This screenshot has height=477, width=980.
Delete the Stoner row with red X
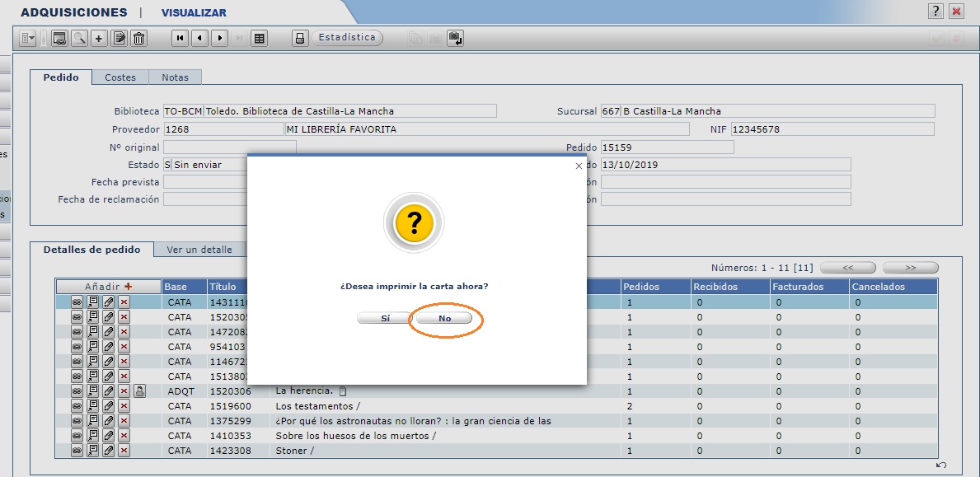point(124,451)
